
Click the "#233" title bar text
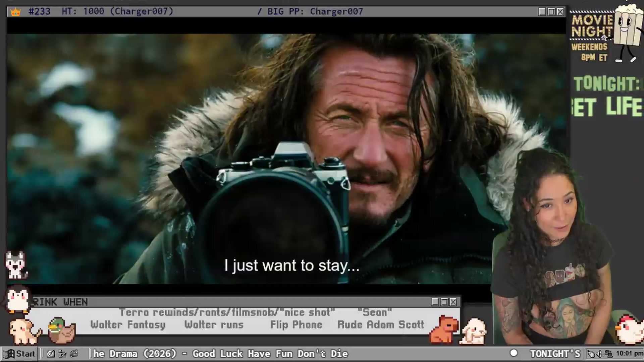[40, 11]
